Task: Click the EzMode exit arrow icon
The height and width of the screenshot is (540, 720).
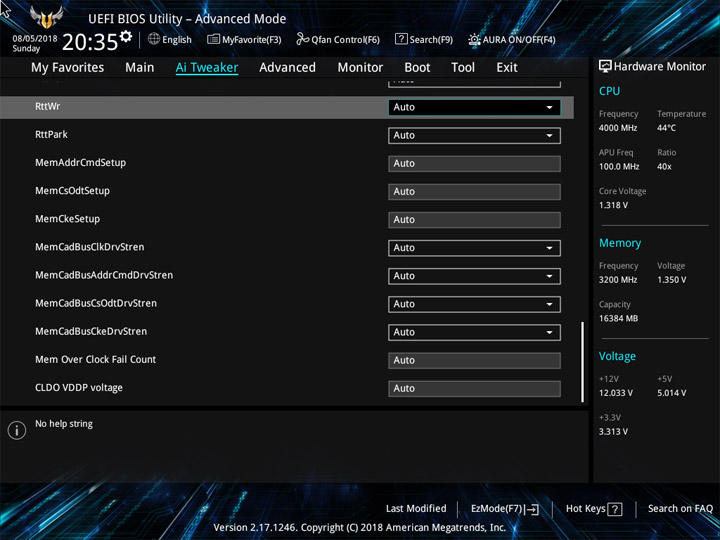Action: (x=531, y=509)
